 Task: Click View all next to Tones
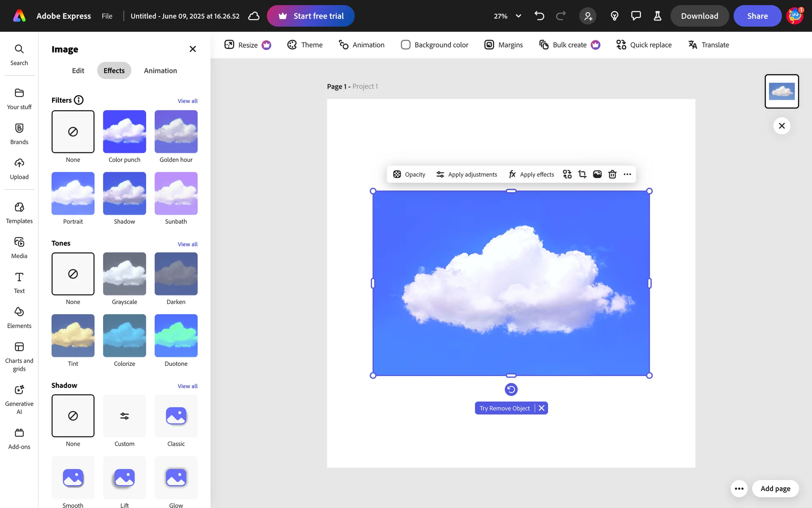click(187, 244)
